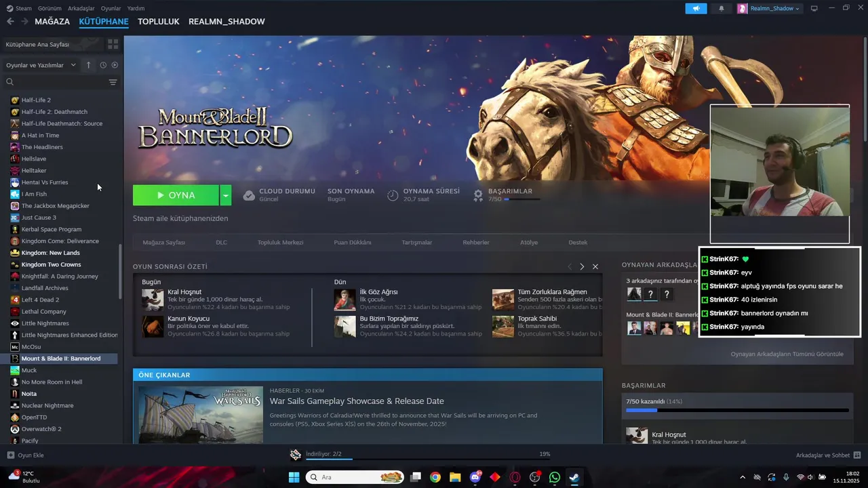Open the Yardım menu
This screenshot has height=488, width=868.
pyautogui.click(x=136, y=8)
